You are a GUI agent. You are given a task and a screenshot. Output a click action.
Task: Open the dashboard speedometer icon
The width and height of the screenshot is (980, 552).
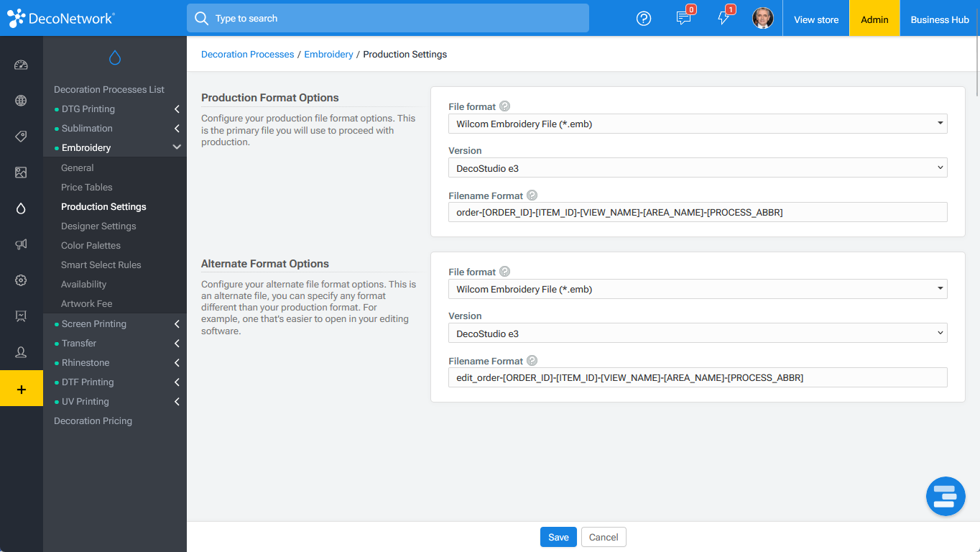pos(21,65)
